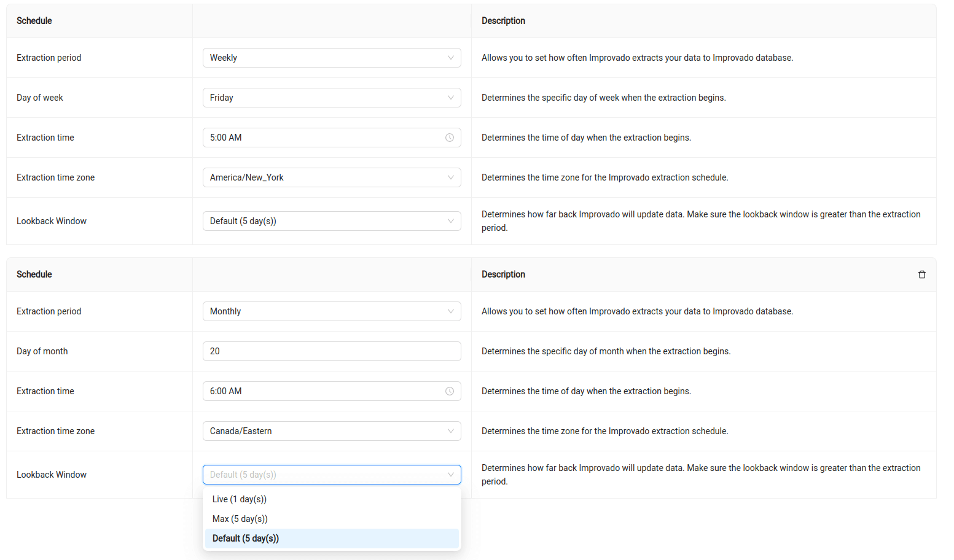Delete the Monthly schedule using the trash icon
Screen dimensions: 954x560
922,274
